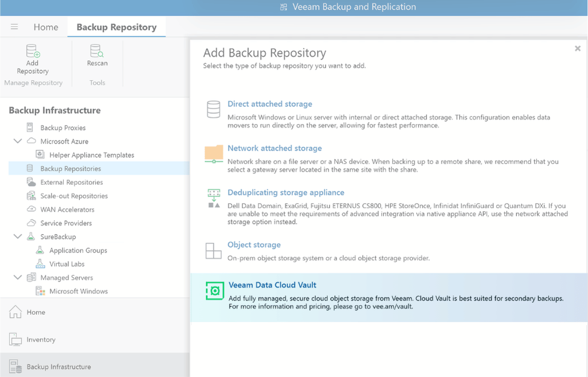
Task: Click the Add Repository ribbon icon
Action: coord(33,50)
